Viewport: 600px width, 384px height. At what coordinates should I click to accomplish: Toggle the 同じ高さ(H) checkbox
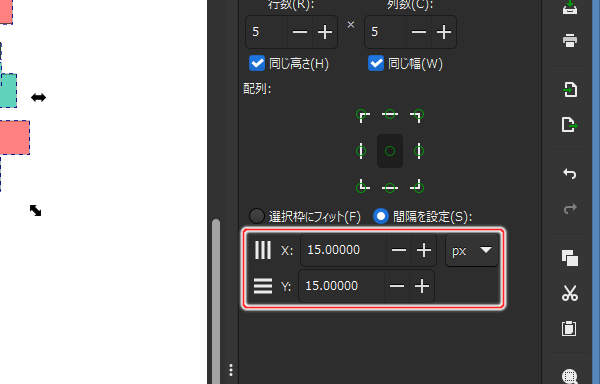257,63
